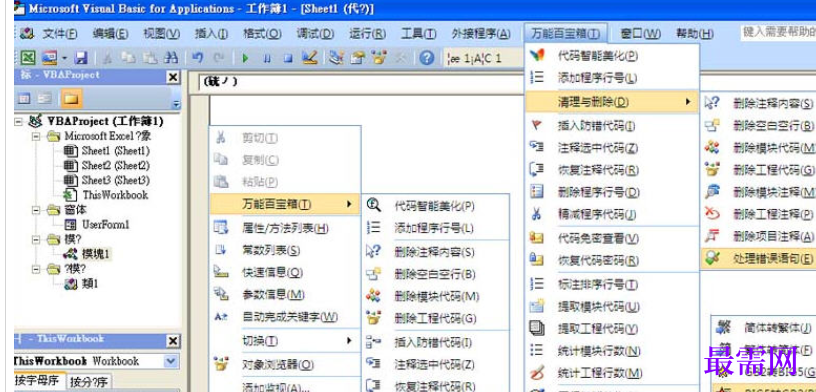Select 处理错误语句(E) in right submenu

[x=759, y=259]
